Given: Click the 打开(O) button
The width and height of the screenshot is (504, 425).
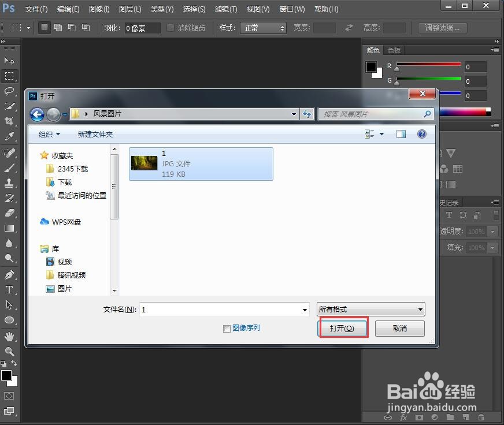Looking at the screenshot, I should 342,328.
